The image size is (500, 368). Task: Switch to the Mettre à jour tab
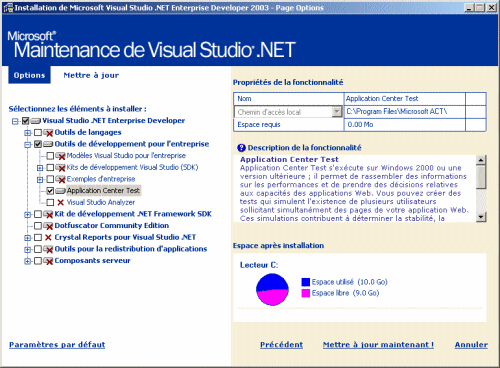pos(91,75)
